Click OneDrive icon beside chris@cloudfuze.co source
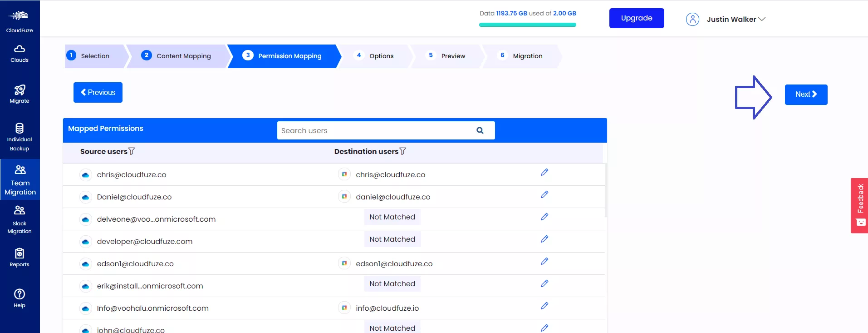The image size is (868, 333). click(85, 174)
